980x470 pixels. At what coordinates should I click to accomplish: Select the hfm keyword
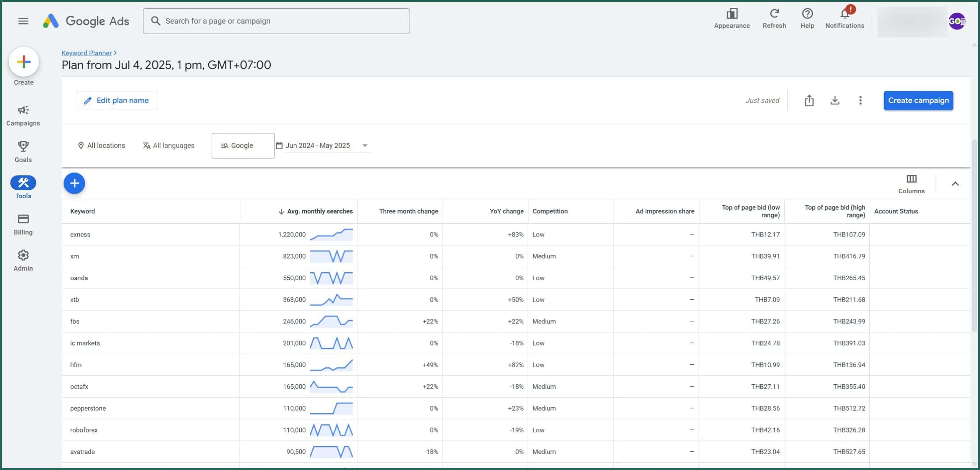76,365
